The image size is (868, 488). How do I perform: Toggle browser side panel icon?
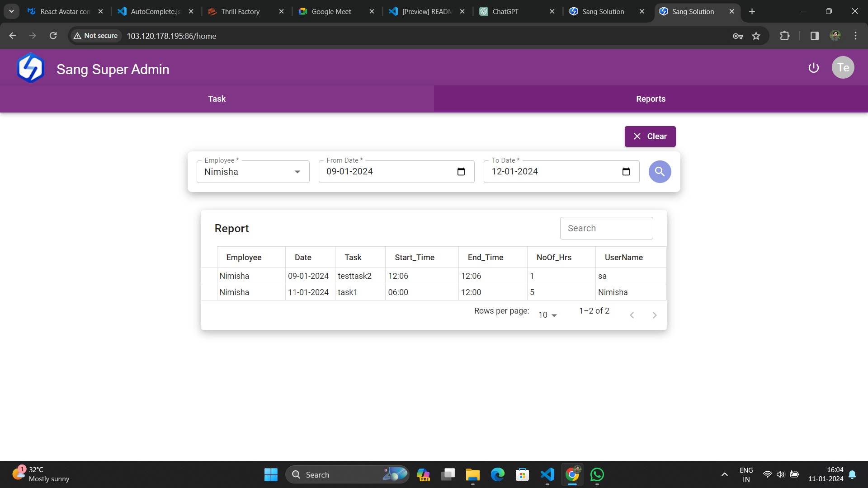click(814, 36)
